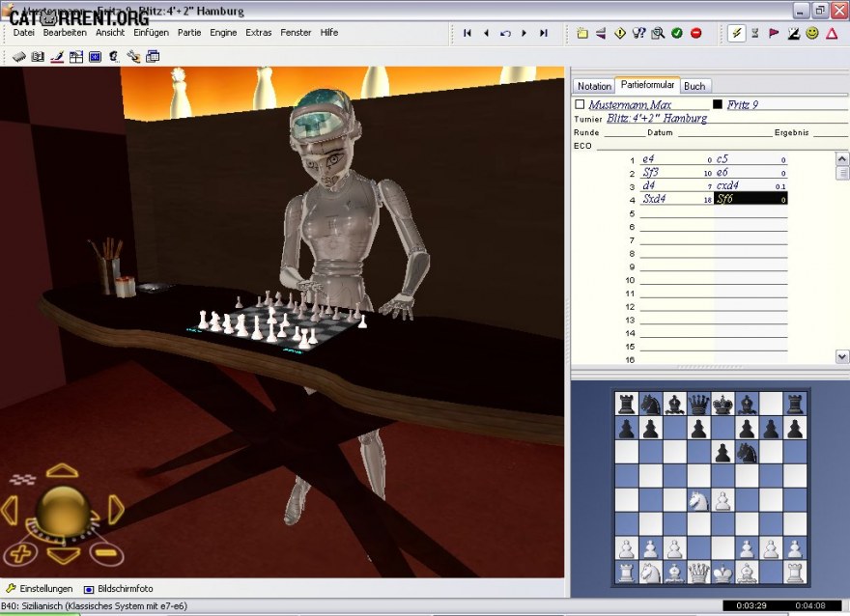Open the Engine menu
This screenshot has height=616, width=850.
tap(223, 33)
